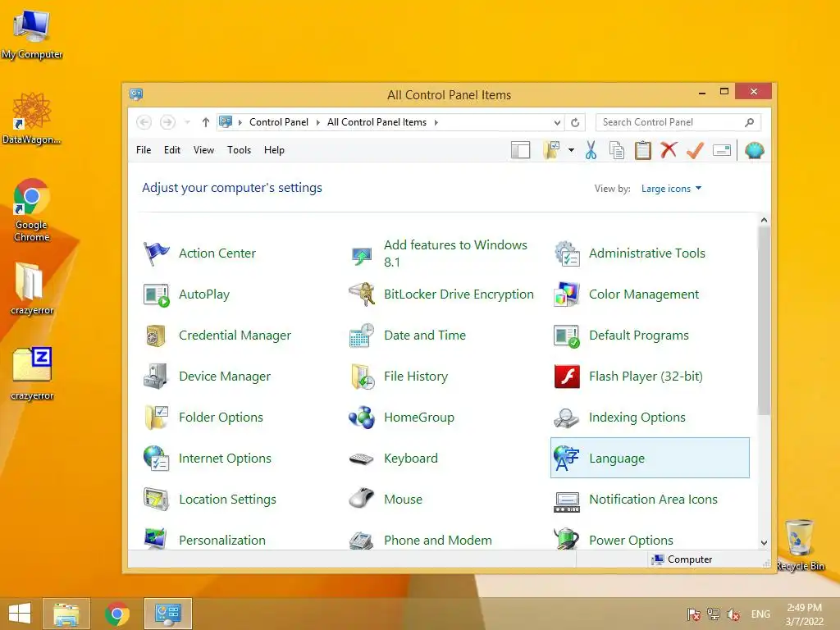840x630 pixels.
Task: Click the orange checkmark toolbar icon
Action: tap(695, 151)
